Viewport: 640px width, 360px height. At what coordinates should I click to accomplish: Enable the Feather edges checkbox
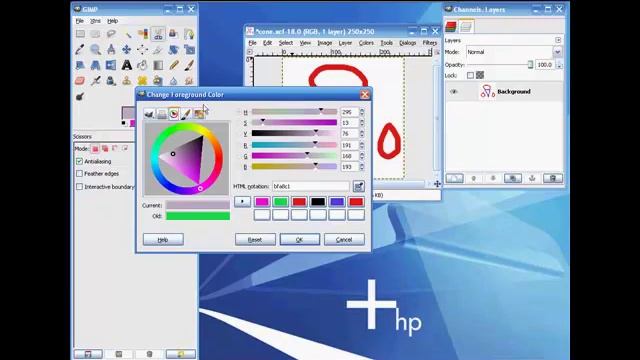point(80,174)
